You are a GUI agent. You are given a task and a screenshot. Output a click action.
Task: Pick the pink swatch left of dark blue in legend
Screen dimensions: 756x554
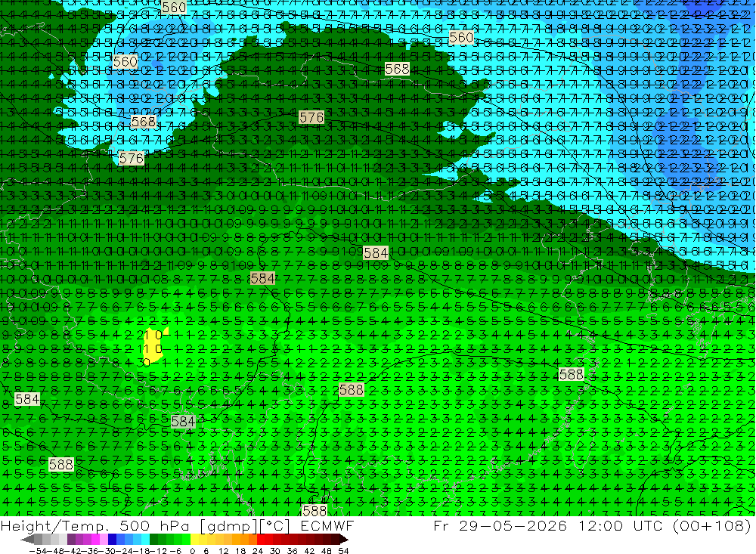point(104,540)
